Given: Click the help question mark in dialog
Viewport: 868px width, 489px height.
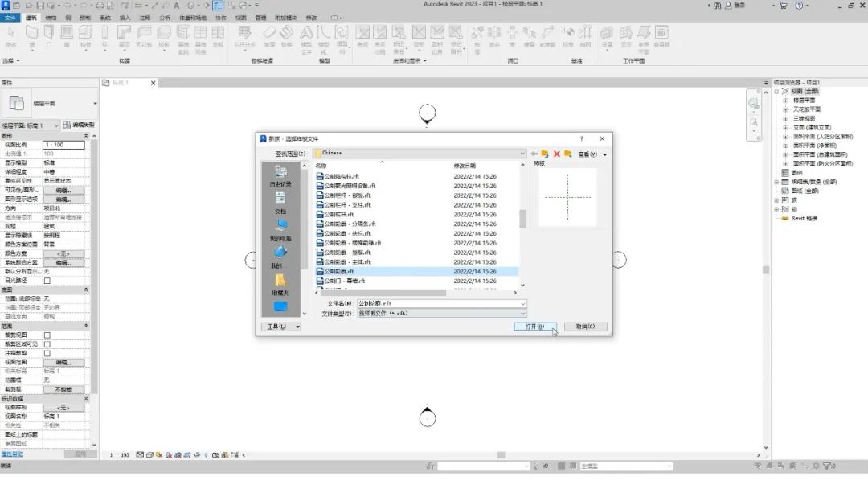Looking at the screenshot, I should 581,138.
